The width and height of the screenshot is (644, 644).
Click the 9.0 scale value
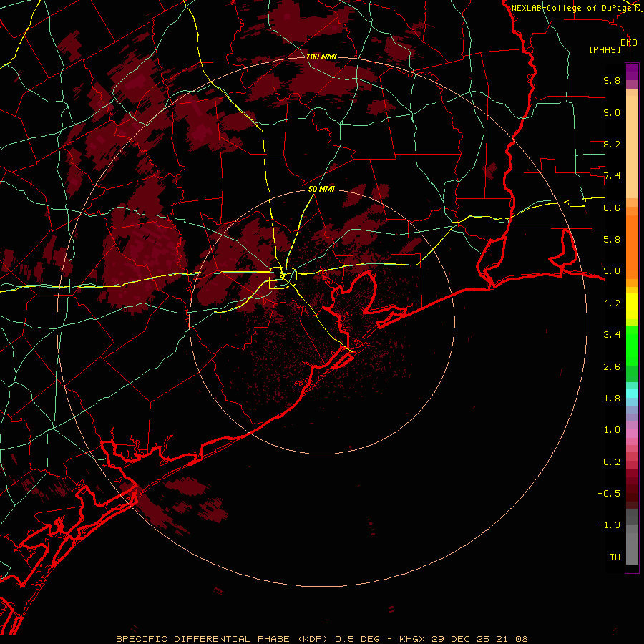click(x=612, y=112)
